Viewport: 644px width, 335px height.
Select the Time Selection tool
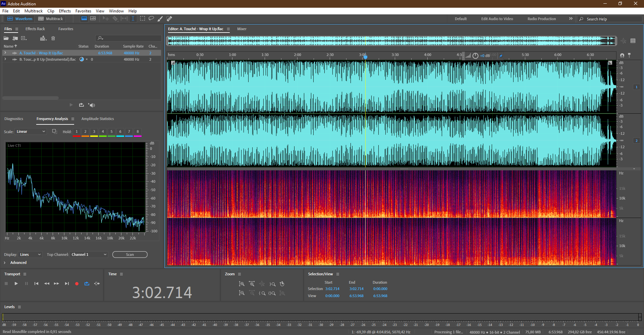point(133,19)
